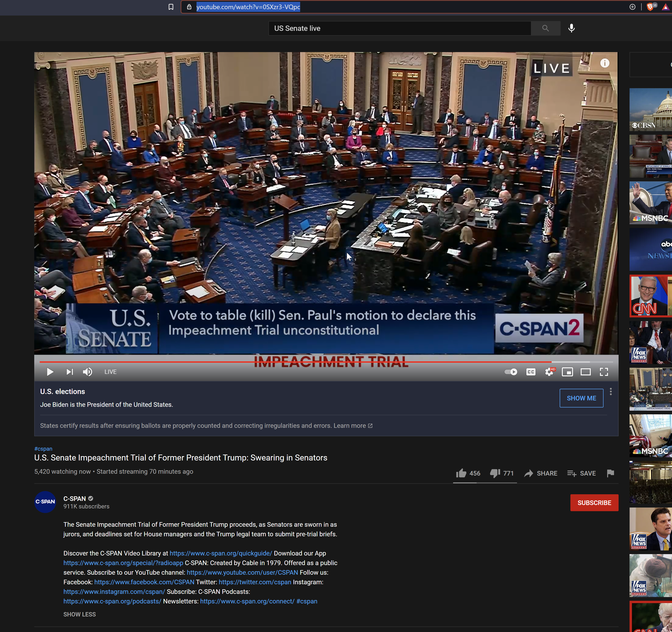Click the verified badge next to C-SPAN
Viewport: 672px width, 632px height.
pyautogui.click(x=91, y=498)
